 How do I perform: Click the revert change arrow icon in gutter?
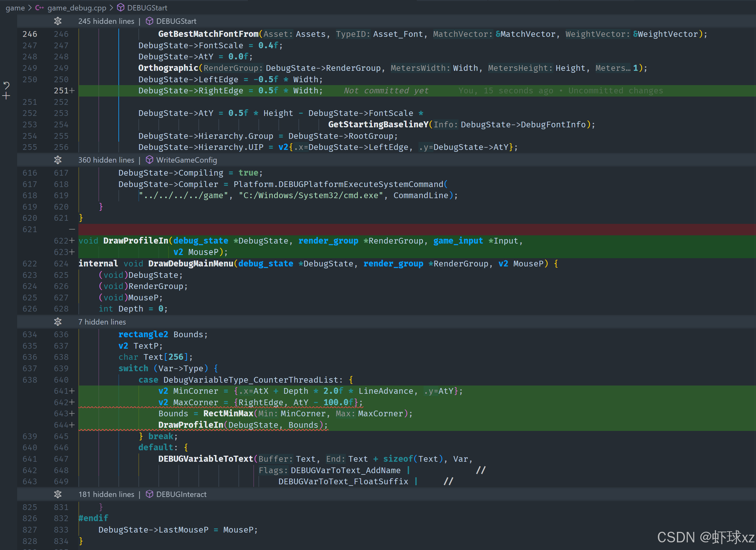(6, 85)
